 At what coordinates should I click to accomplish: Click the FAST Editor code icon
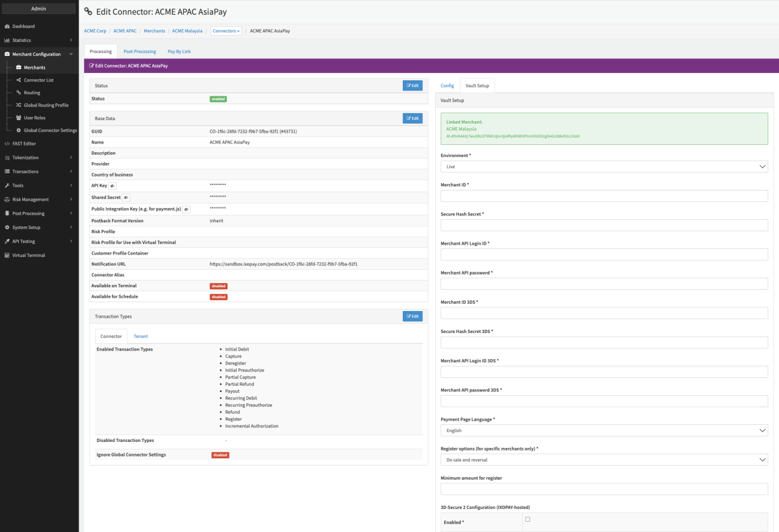click(x=7, y=144)
